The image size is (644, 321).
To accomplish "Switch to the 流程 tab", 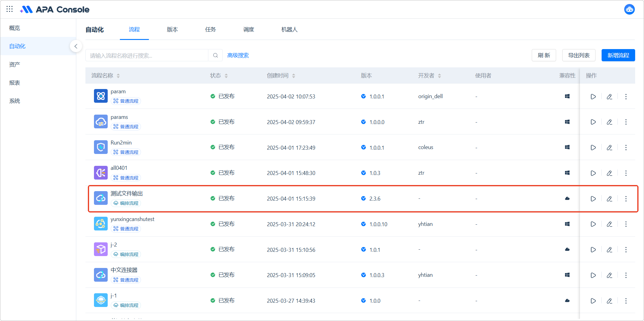I will [134, 30].
